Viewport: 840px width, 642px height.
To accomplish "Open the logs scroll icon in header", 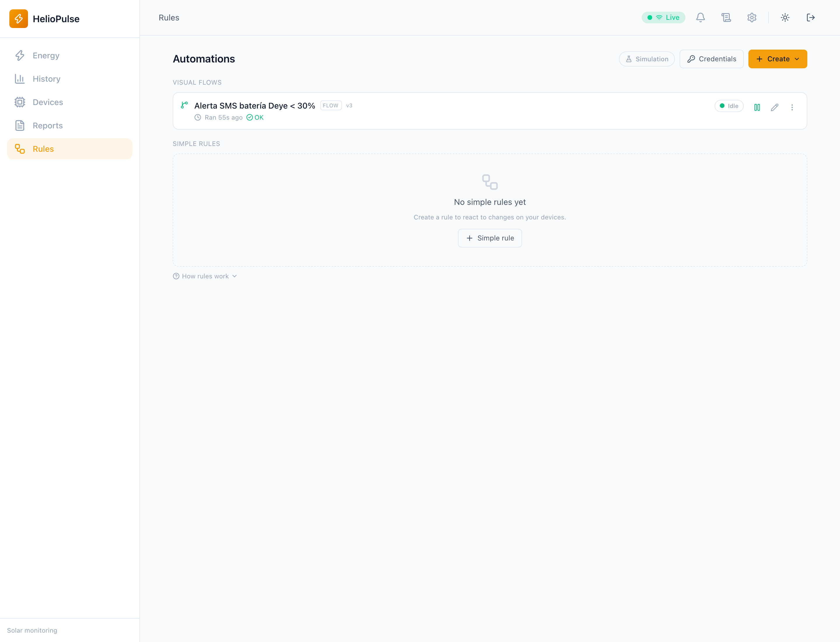I will pyautogui.click(x=726, y=18).
